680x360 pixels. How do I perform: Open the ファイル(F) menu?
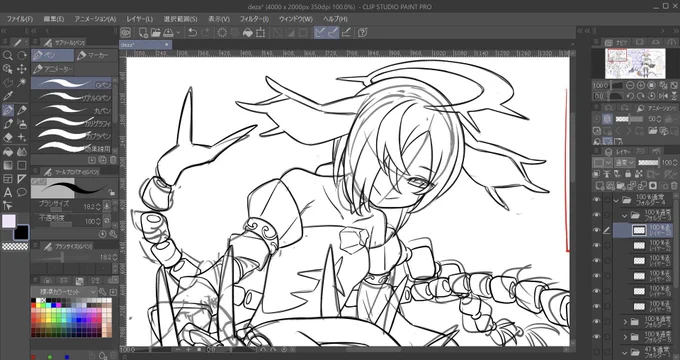[x=20, y=19]
